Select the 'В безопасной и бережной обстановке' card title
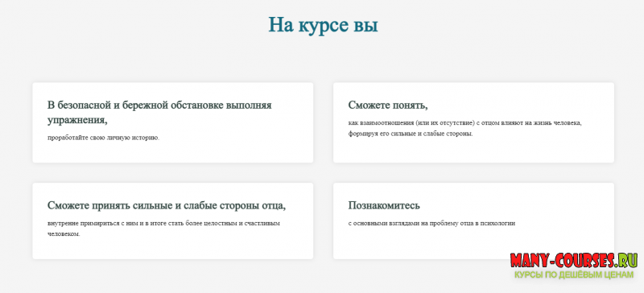 pyautogui.click(x=159, y=113)
